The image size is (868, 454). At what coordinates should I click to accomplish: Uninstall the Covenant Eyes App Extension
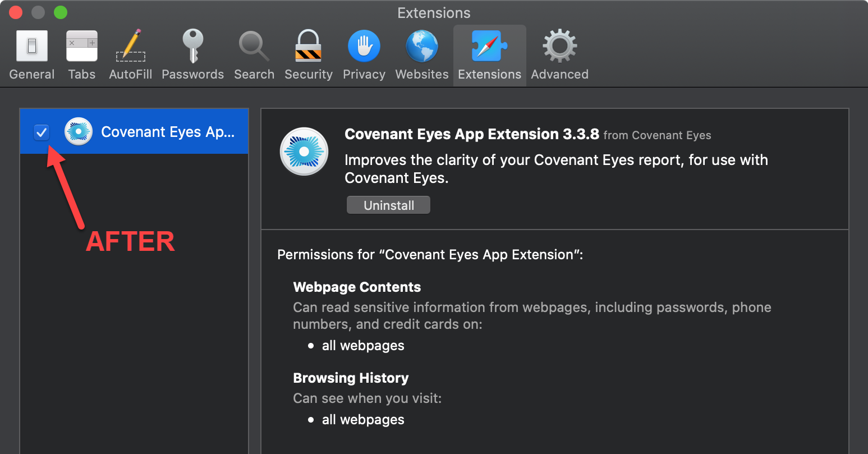pos(389,205)
